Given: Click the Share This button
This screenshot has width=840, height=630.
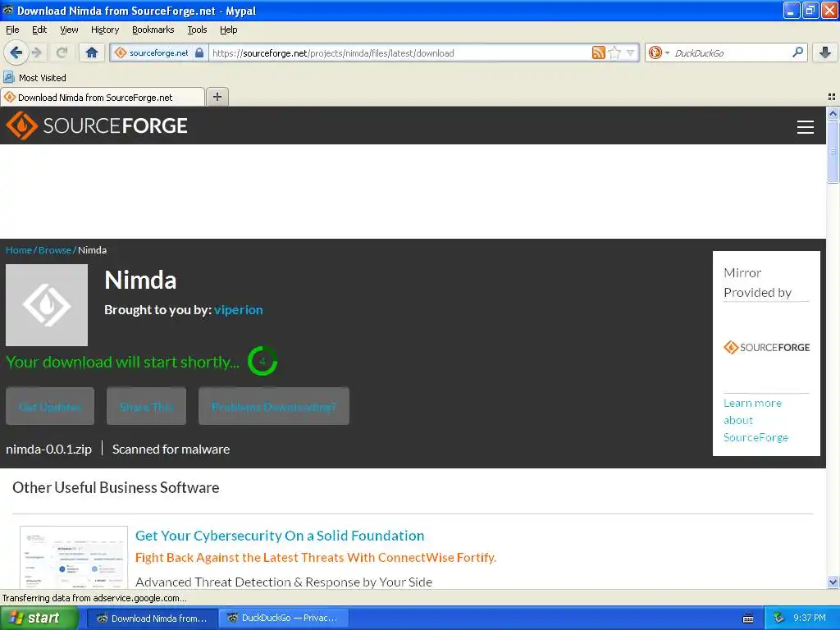Looking at the screenshot, I should click(x=146, y=406).
